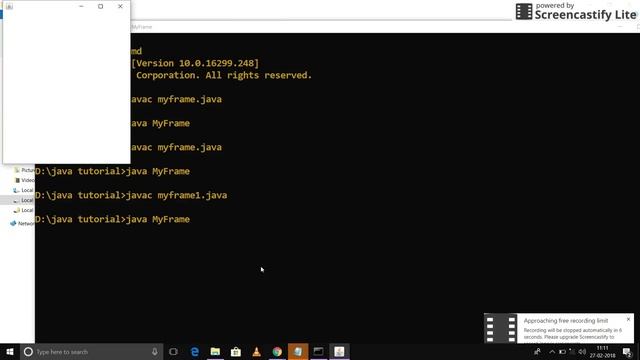Select Network in the Explorer sidebar
The height and width of the screenshot is (360, 640).
pos(22,223)
